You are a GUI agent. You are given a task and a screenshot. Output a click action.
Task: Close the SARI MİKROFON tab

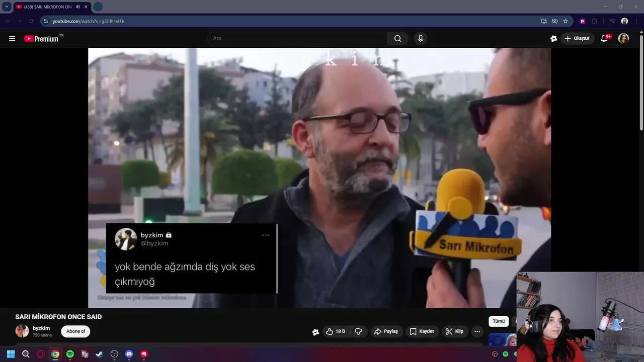click(x=86, y=7)
